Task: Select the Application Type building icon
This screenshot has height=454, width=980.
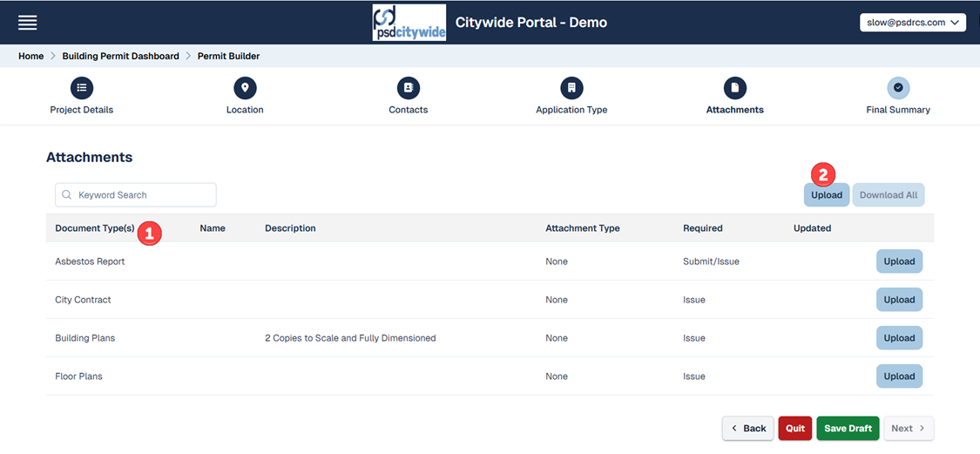Action: click(x=571, y=87)
